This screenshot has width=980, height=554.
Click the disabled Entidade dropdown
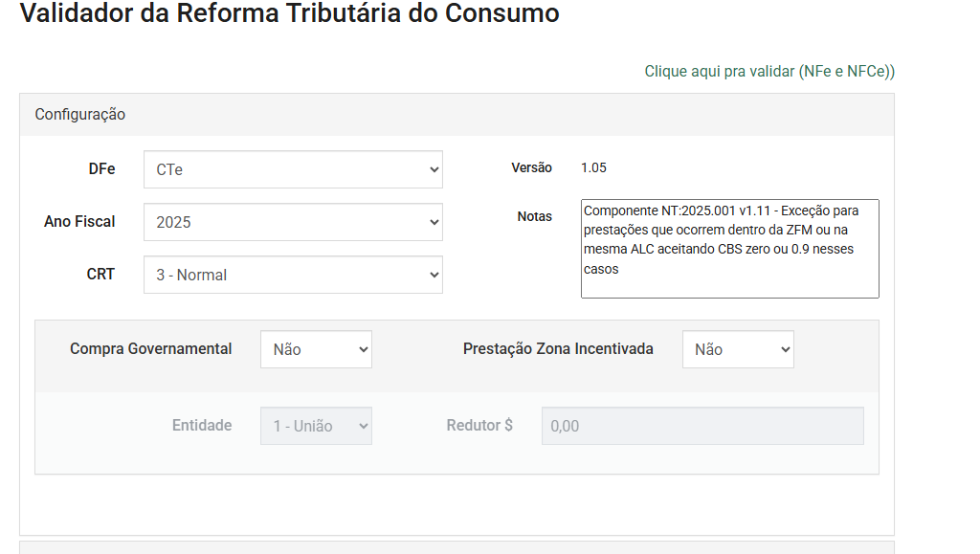[316, 425]
